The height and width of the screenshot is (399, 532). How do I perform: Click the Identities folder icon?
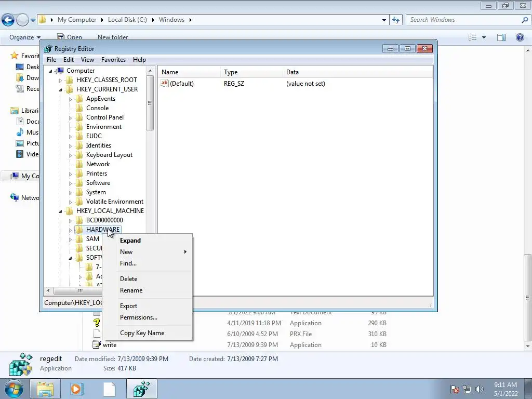click(x=79, y=145)
